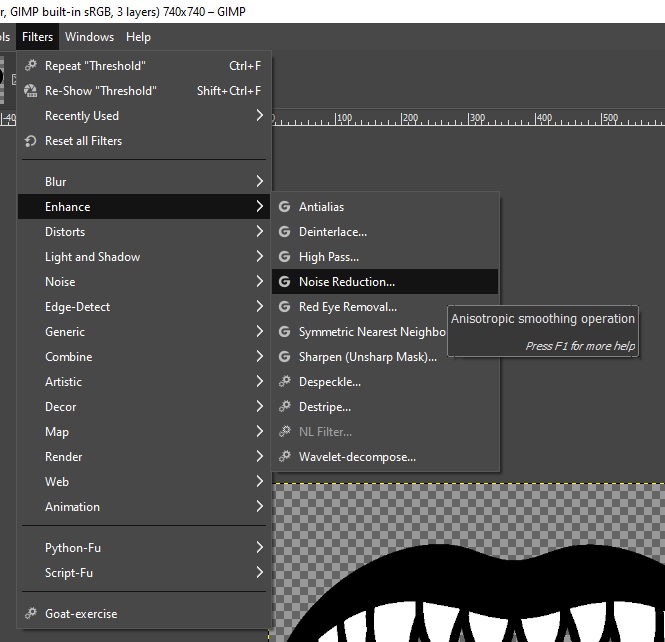Open the Decor filters submenu

[144, 407]
